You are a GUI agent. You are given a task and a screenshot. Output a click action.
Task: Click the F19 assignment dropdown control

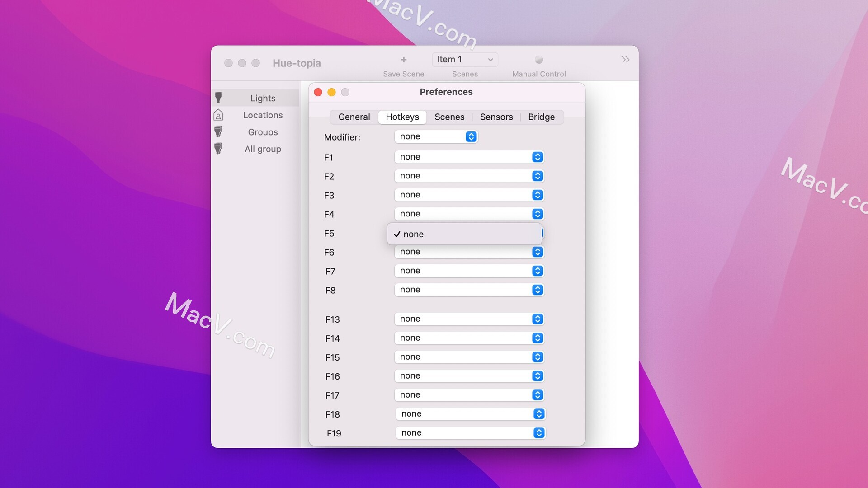pyautogui.click(x=468, y=432)
